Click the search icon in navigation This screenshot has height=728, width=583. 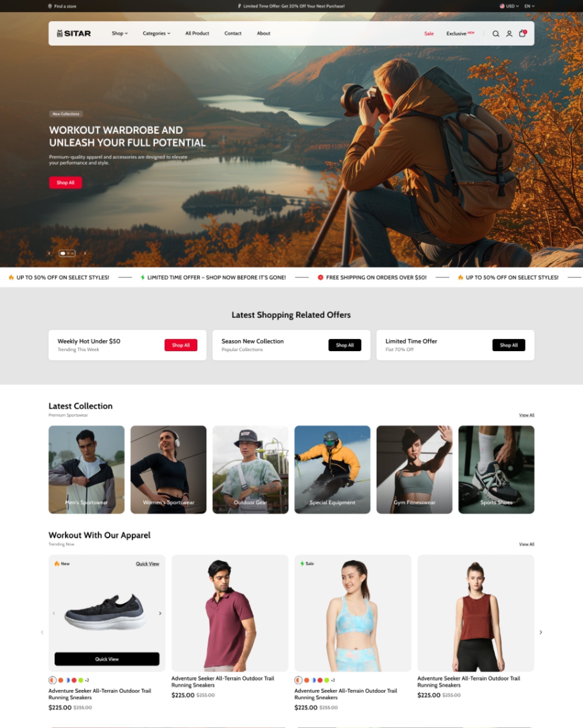click(496, 33)
